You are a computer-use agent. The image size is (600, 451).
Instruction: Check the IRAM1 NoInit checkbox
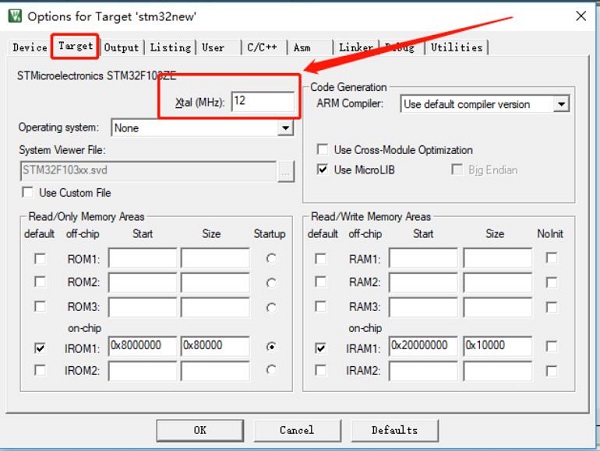tap(551, 348)
